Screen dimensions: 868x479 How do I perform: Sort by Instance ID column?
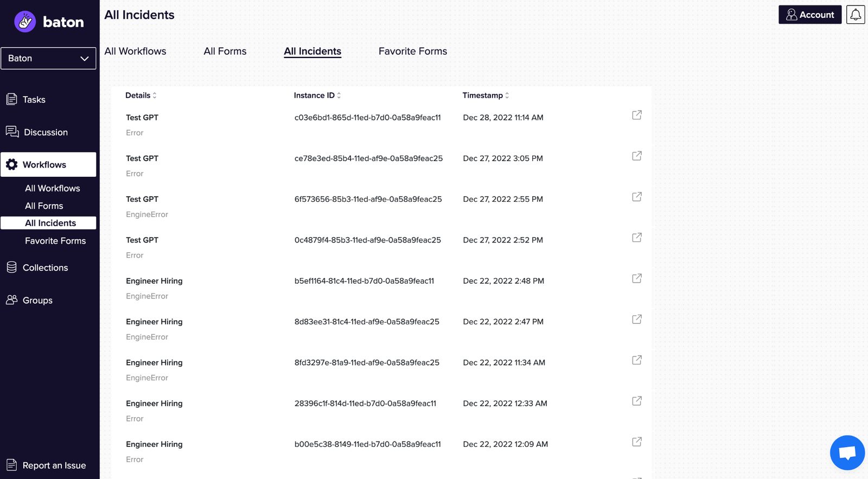point(317,95)
